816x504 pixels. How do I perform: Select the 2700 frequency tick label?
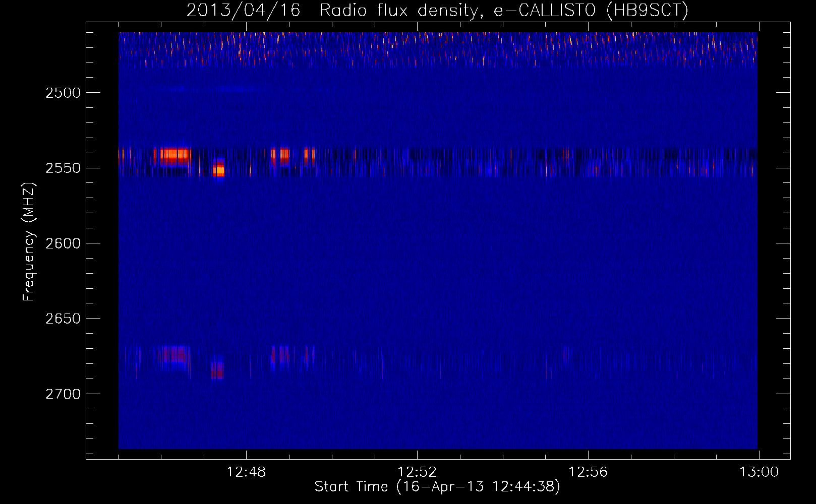tap(63, 394)
